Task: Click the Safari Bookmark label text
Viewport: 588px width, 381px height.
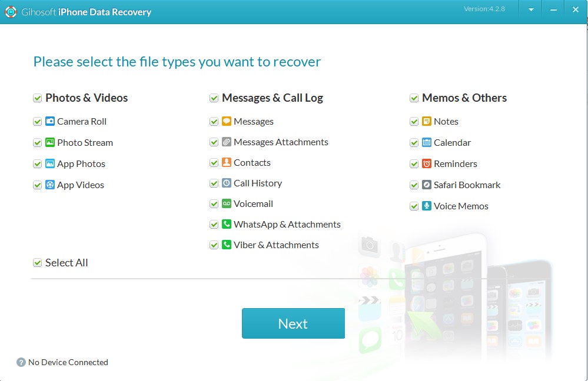Action: click(x=467, y=185)
